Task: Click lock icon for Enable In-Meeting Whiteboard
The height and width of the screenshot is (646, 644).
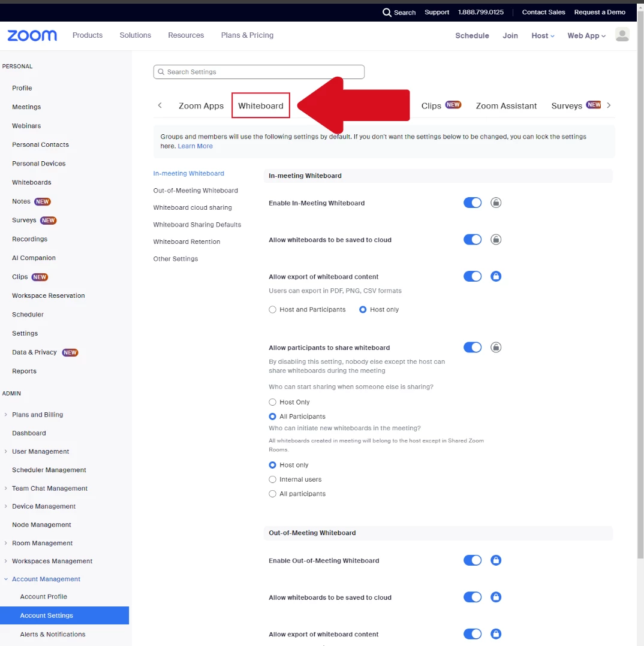Action: click(495, 203)
